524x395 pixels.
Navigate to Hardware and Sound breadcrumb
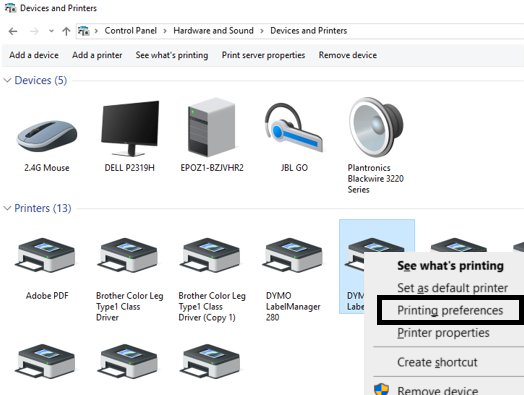coord(213,31)
